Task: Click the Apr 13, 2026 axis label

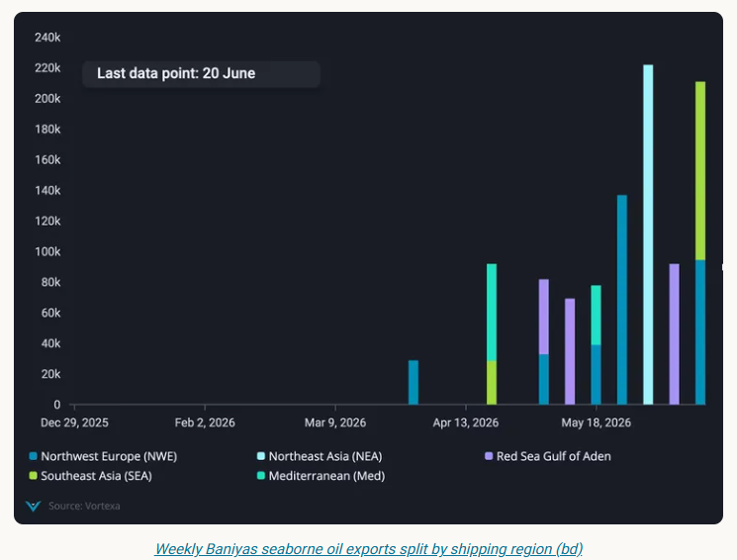Action: pyautogui.click(x=465, y=422)
